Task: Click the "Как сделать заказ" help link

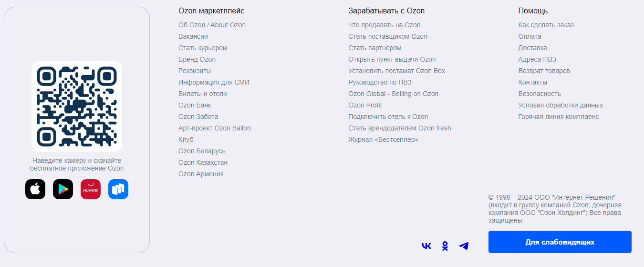Action: pyautogui.click(x=546, y=25)
